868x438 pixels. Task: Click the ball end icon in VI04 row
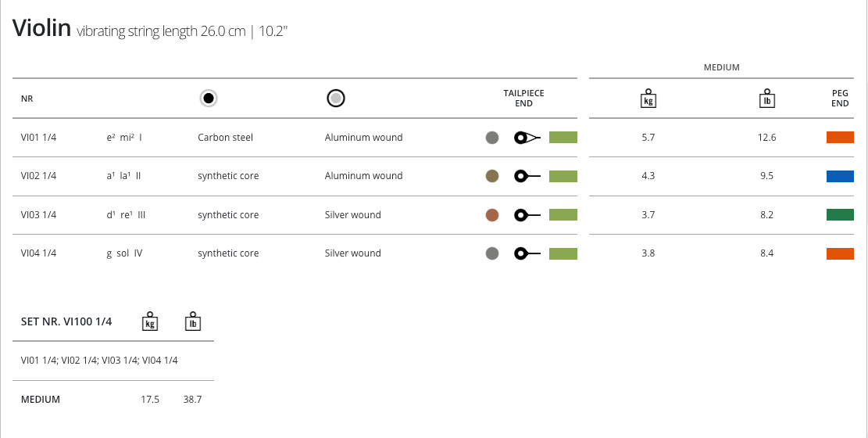point(527,253)
